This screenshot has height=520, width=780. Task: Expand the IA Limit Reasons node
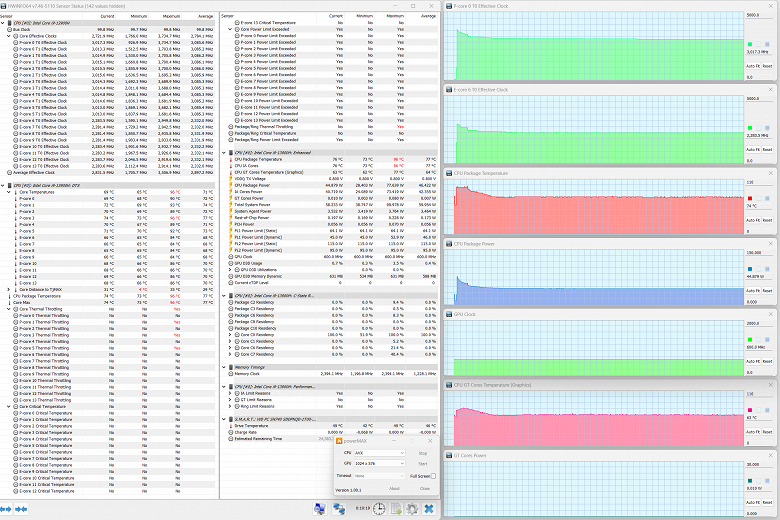tap(230, 394)
